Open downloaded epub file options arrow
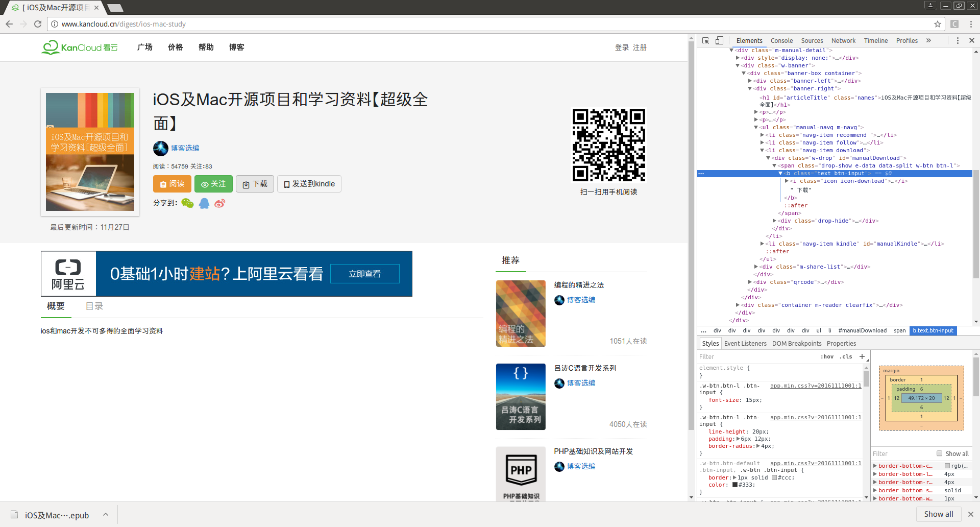 click(105, 514)
